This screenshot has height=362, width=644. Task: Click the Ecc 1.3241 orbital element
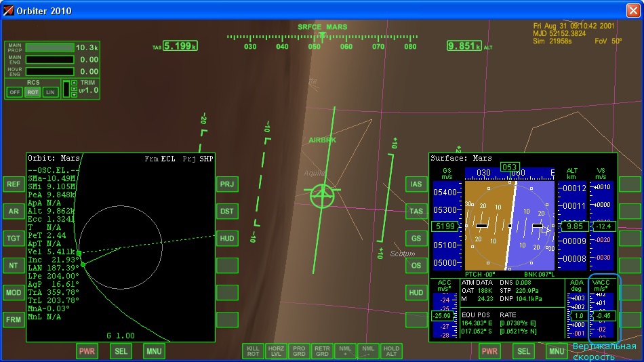point(52,219)
